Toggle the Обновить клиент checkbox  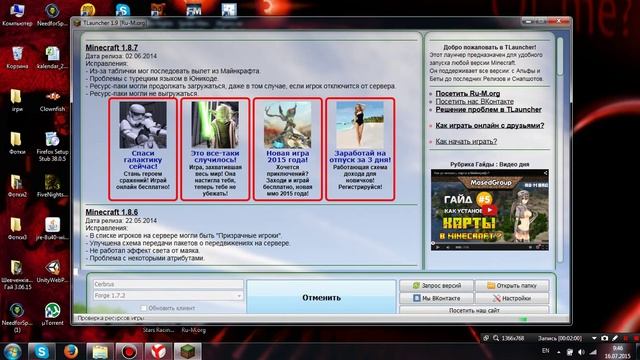(x=144, y=308)
